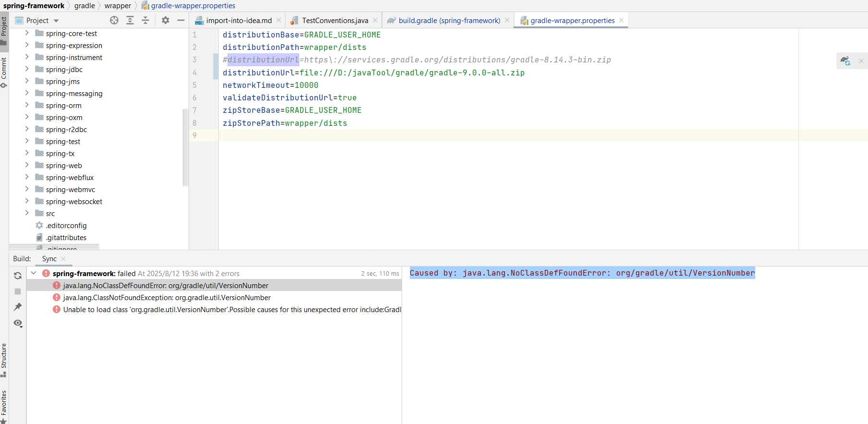Expand the spring-messaging folder
The width and height of the screenshot is (868, 424).
(x=27, y=93)
